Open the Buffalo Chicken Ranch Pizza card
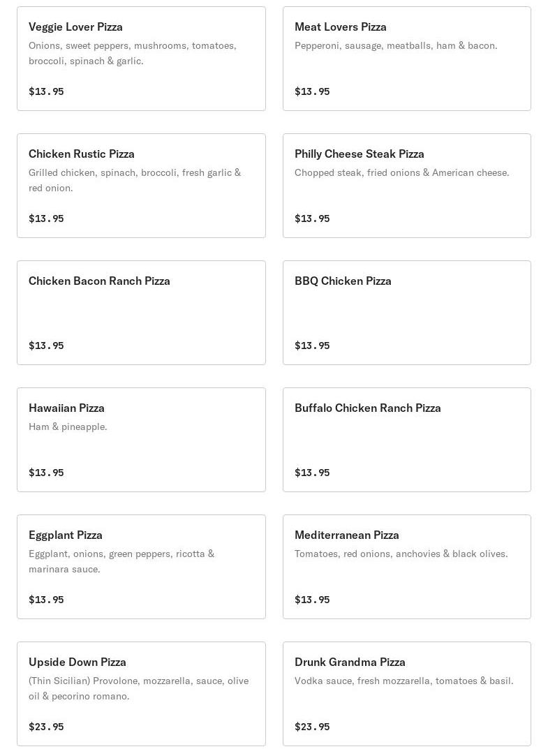The height and width of the screenshot is (756, 548). pos(406,440)
